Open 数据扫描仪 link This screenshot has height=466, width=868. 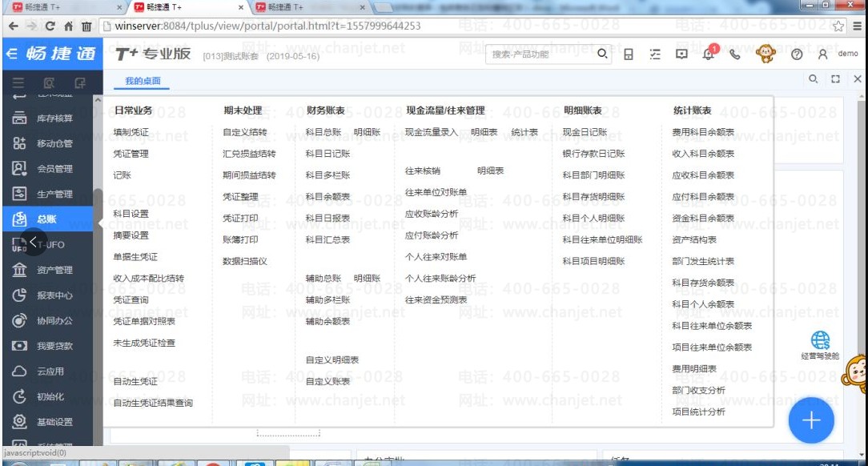tap(245, 261)
